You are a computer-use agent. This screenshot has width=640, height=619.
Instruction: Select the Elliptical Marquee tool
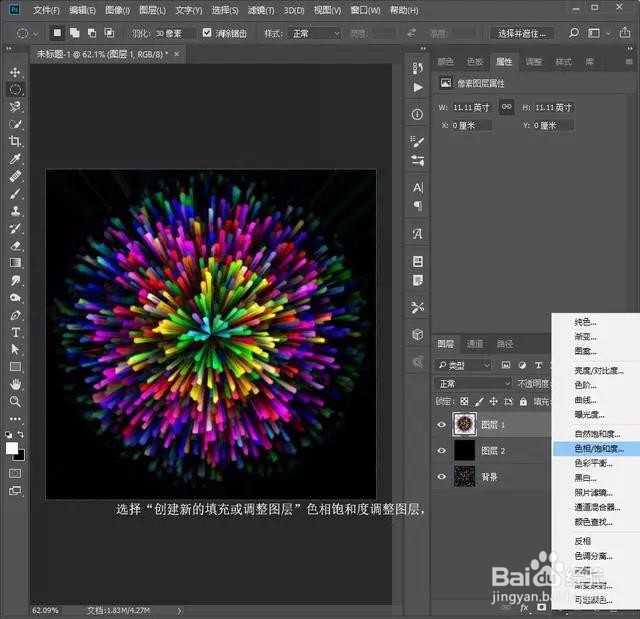coord(15,90)
